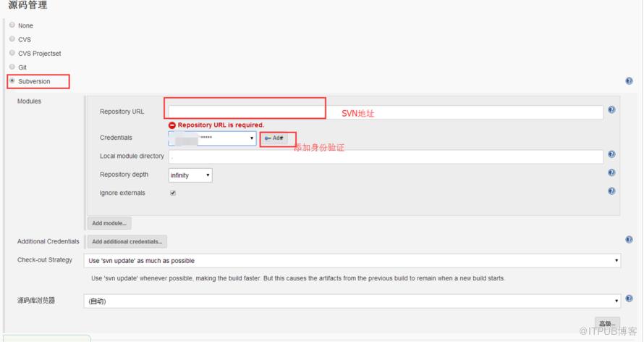This screenshot has height=342, width=644.
Task: Click the 源码管理 section heading
Action: [27, 5]
